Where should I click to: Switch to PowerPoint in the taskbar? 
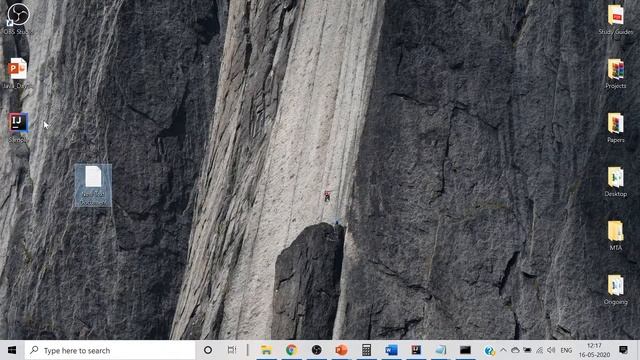[x=341, y=350]
